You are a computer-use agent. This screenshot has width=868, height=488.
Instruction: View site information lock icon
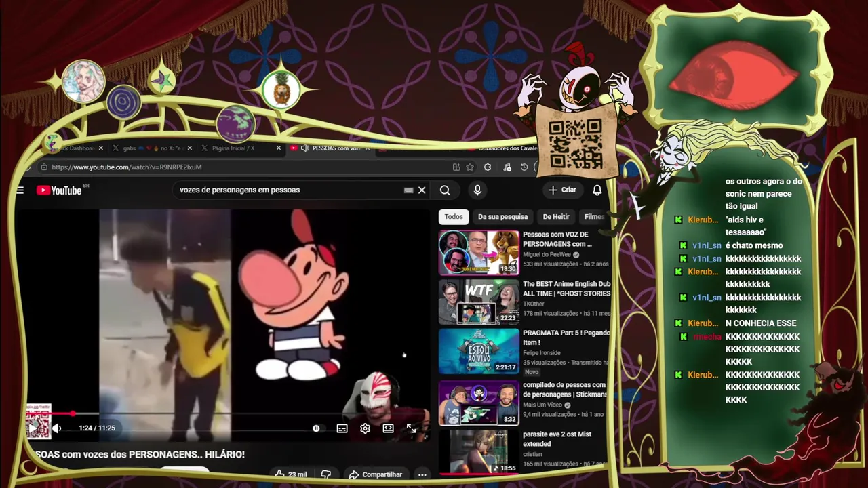click(43, 167)
